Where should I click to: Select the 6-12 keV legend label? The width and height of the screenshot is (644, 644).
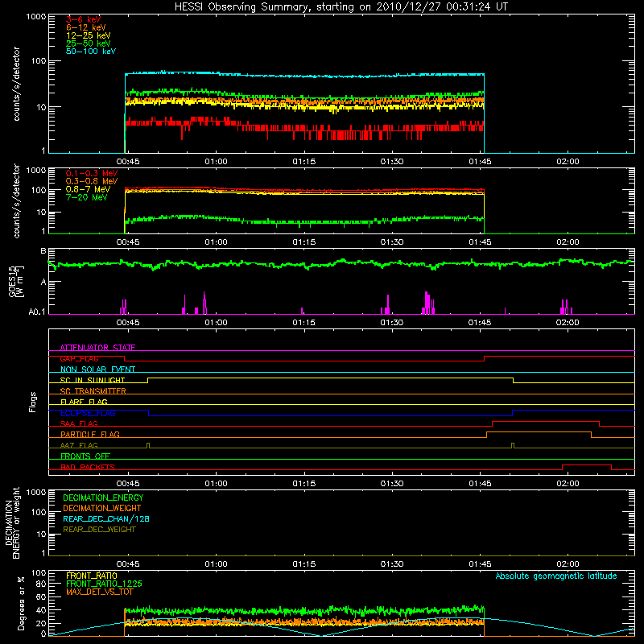86,27
